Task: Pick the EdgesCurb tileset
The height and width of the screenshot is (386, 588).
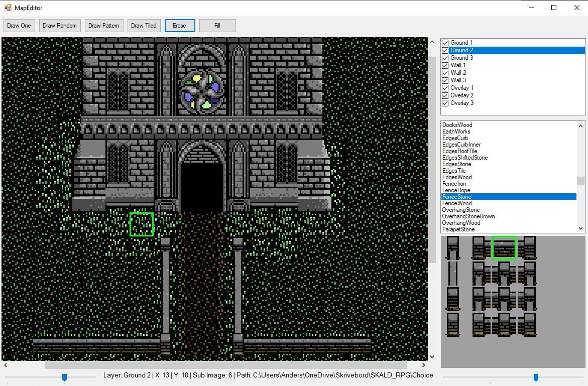Action: (x=509, y=138)
